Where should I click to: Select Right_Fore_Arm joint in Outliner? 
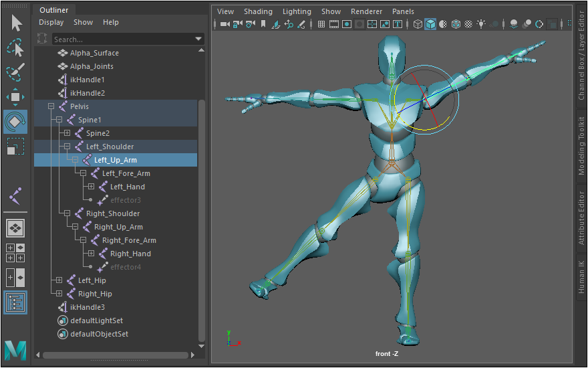(129, 240)
